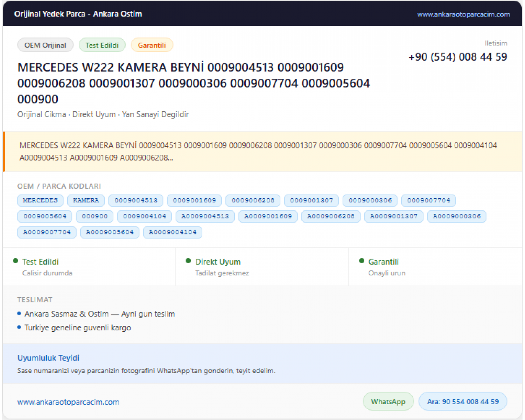Select the green Test Edildi badge

(x=102, y=45)
